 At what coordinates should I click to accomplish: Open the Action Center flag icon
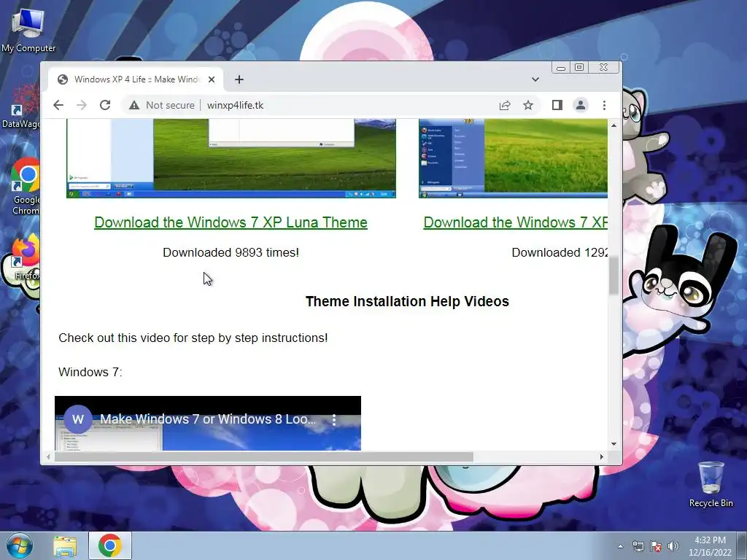(x=656, y=546)
